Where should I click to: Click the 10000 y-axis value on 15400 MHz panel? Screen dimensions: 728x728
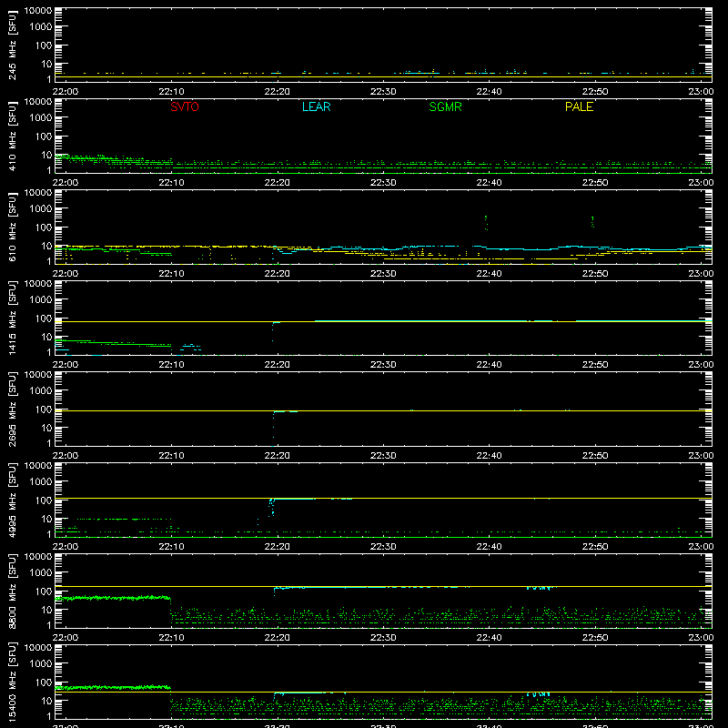point(38,648)
